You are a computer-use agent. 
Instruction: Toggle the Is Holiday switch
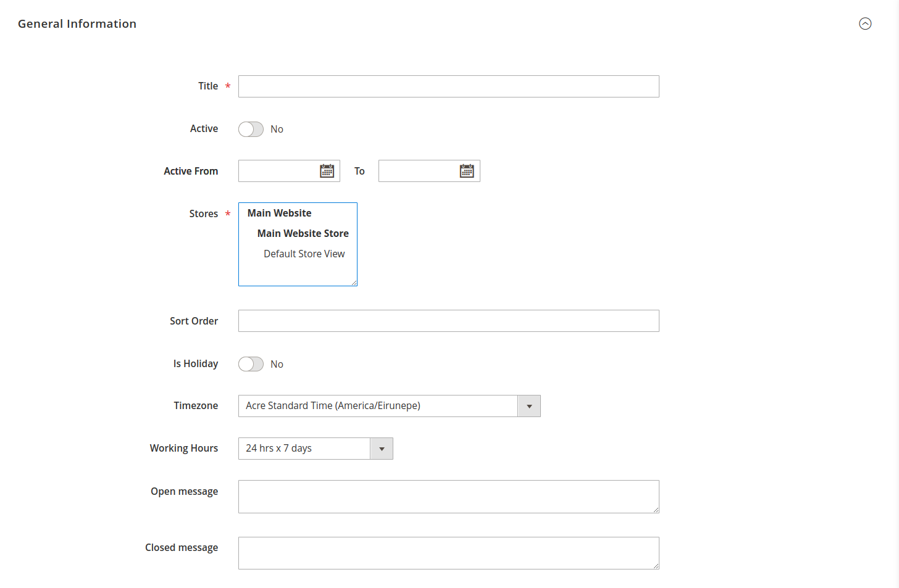[x=251, y=364]
